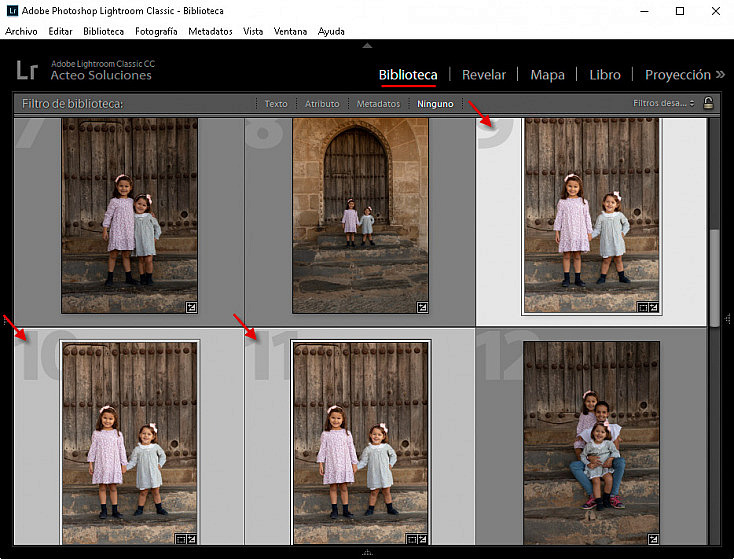The image size is (734, 559).
Task: Click the crop badge on photo 10
Action: 180,539
